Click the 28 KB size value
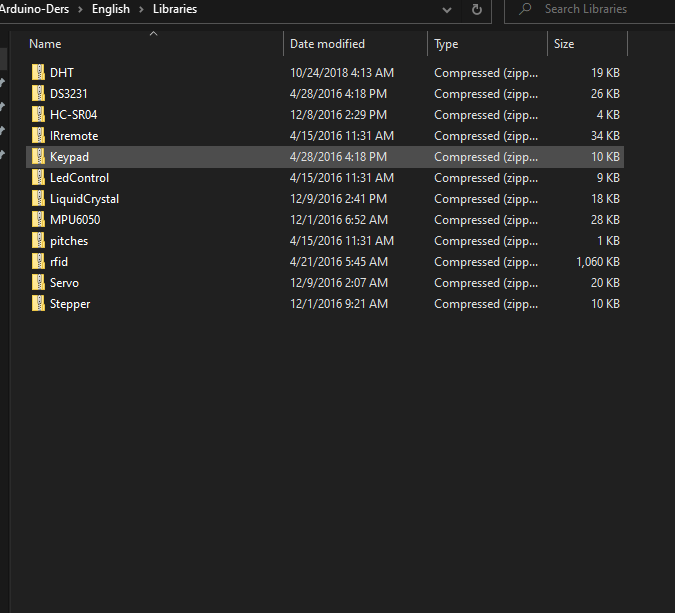The height and width of the screenshot is (613, 675). click(605, 220)
